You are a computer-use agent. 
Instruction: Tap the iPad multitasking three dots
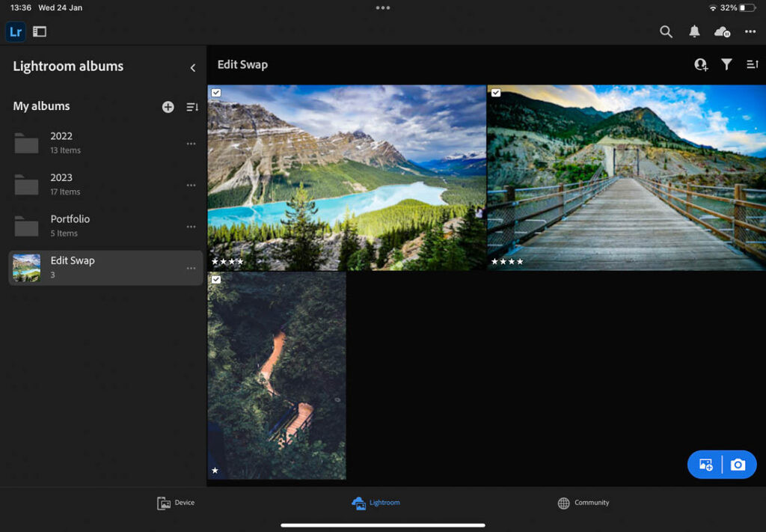383,7
